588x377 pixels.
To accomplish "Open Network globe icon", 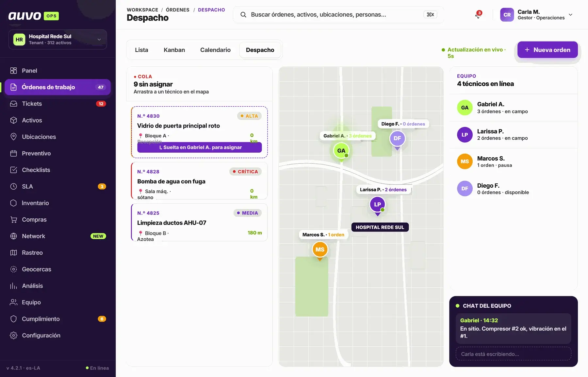I will (x=13, y=236).
